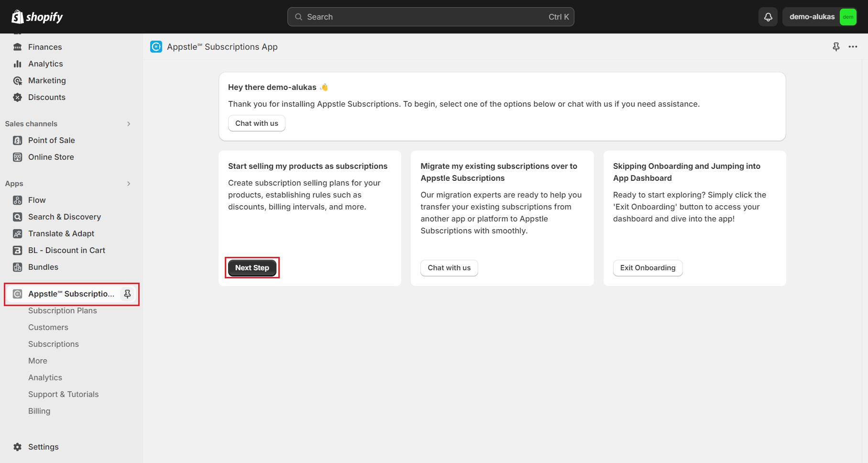Select the Appstle Subscriptions sidebar item
This screenshot has width=868, height=463.
point(72,294)
